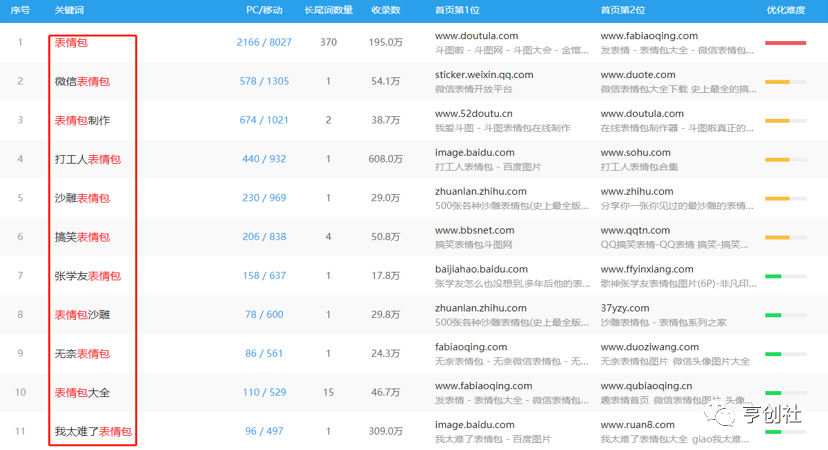Open keyword 表情包制作

pyautogui.click(x=82, y=120)
